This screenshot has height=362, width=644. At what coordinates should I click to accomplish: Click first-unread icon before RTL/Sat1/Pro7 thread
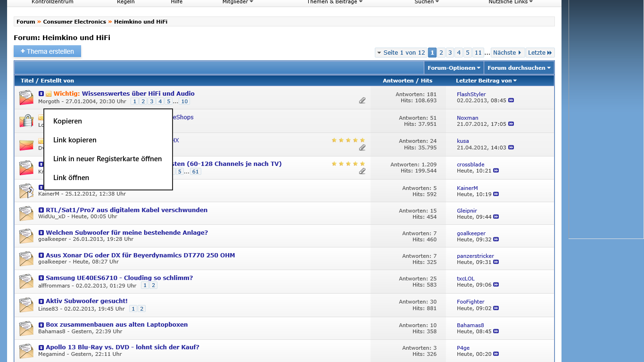(41, 210)
